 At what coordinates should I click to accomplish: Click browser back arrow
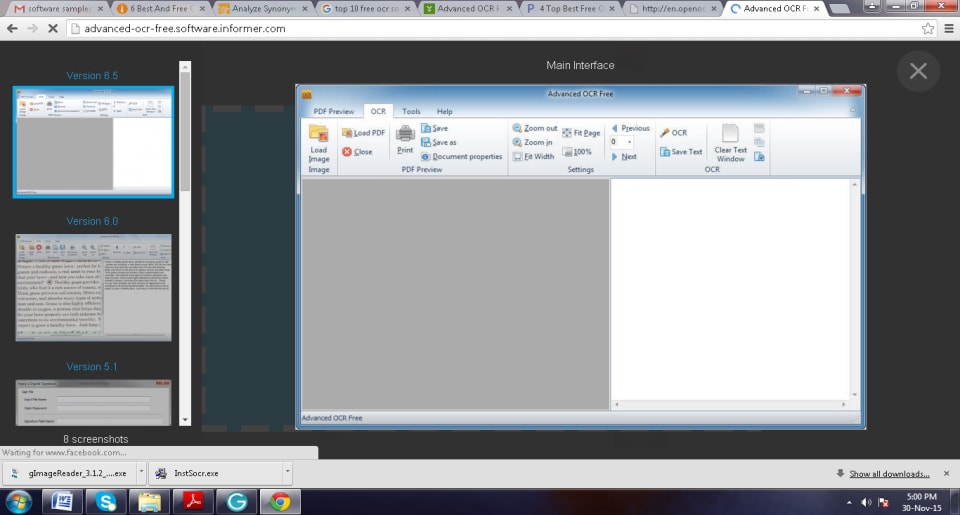click(x=12, y=28)
